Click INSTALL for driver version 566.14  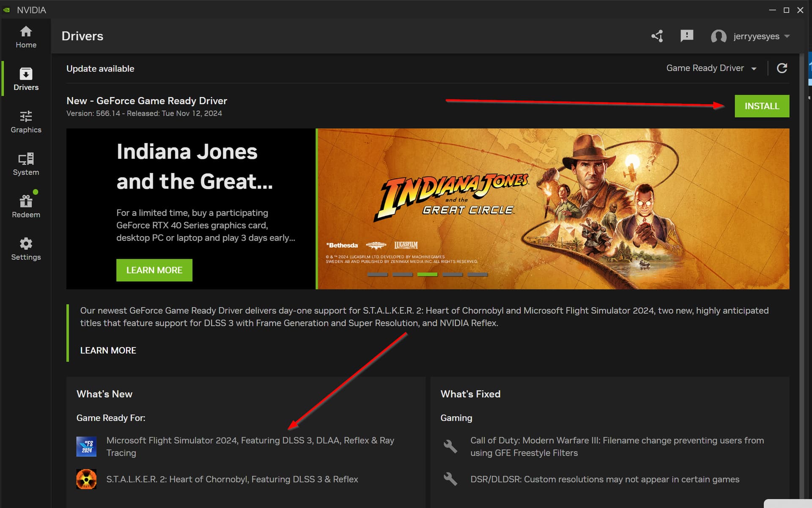click(762, 106)
